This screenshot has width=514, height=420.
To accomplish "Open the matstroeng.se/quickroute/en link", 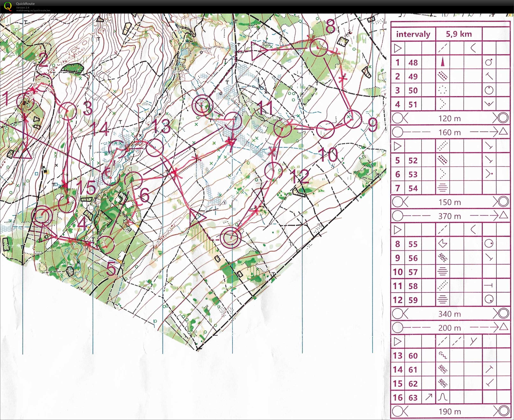I will (33, 10).
